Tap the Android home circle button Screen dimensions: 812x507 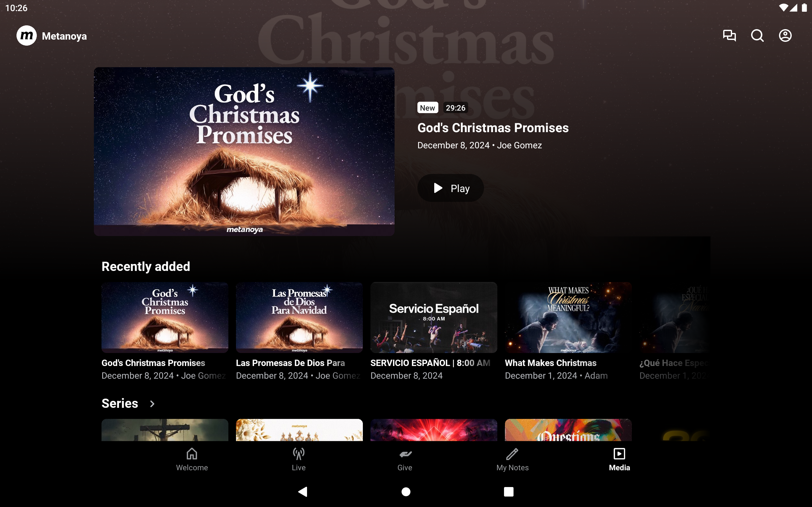click(x=406, y=491)
